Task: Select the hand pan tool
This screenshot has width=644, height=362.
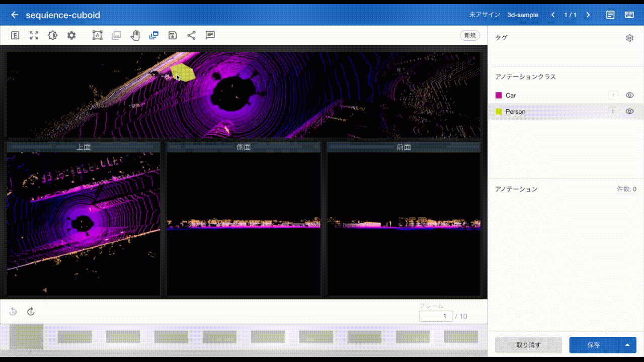Action: point(135,35)
